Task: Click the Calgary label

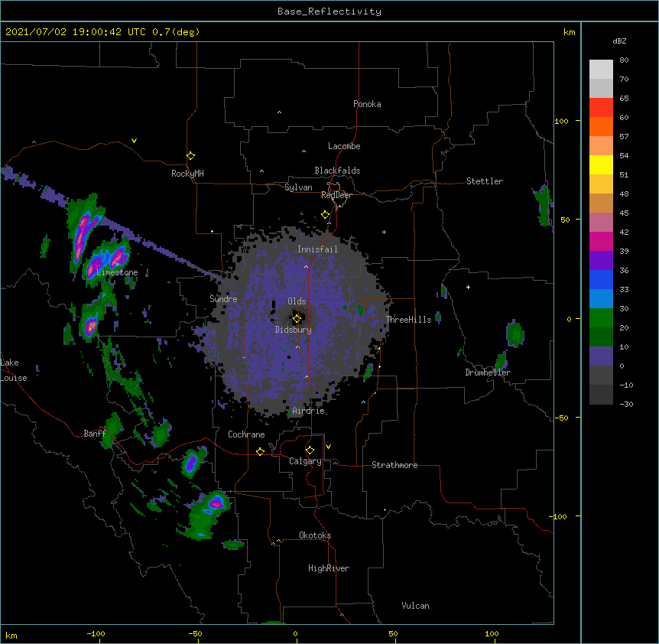Action: 305,461
